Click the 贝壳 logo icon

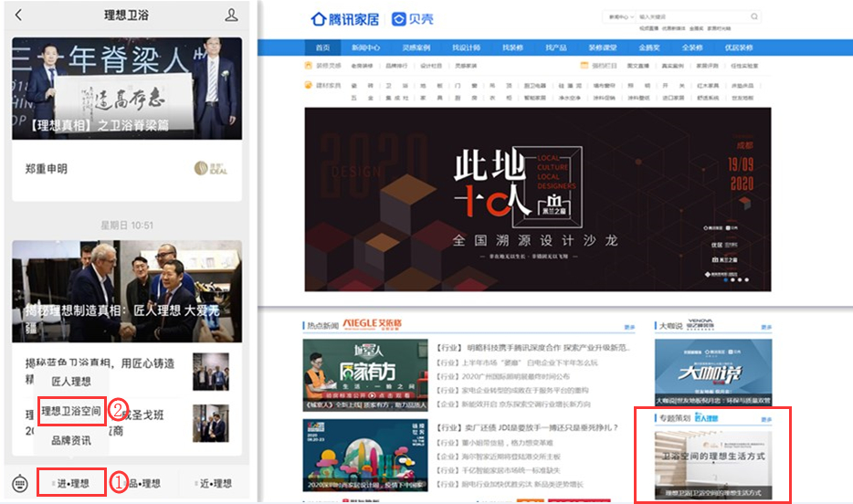point(399,19)
